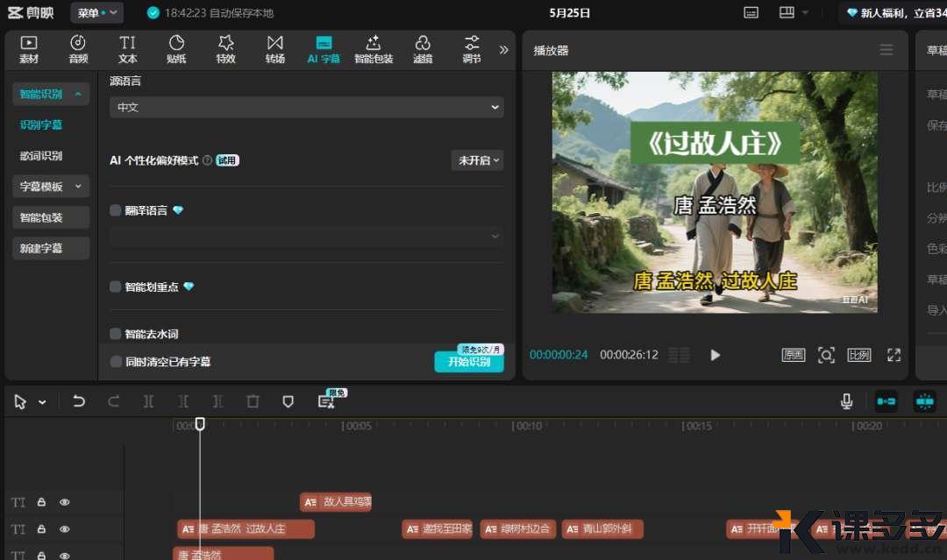This screenshot has width=947, height=560.
Task: Open the 特效 effects tab
Action: [x=226, y=49]
